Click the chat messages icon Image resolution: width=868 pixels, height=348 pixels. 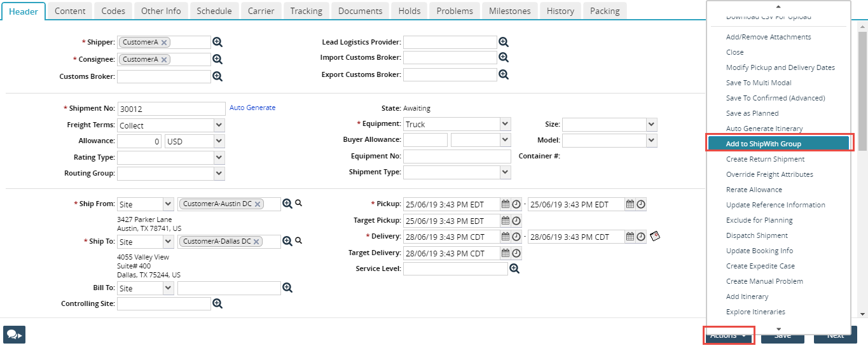[x=14, y=335]
